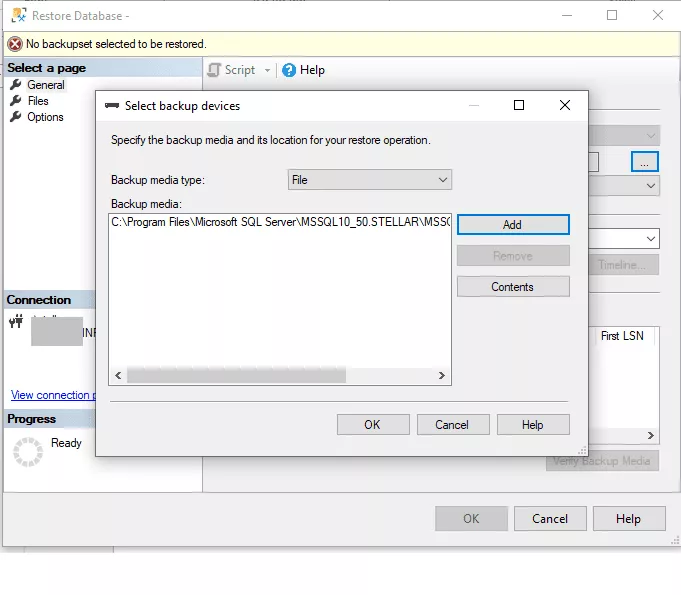Click the ellipsis browse button

tap(645, 161)
